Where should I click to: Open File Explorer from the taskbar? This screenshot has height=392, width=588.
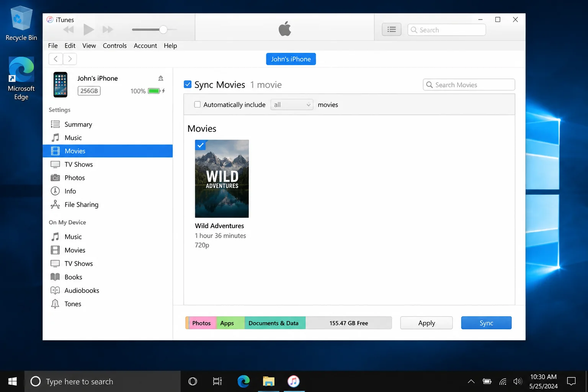(269, 381)
